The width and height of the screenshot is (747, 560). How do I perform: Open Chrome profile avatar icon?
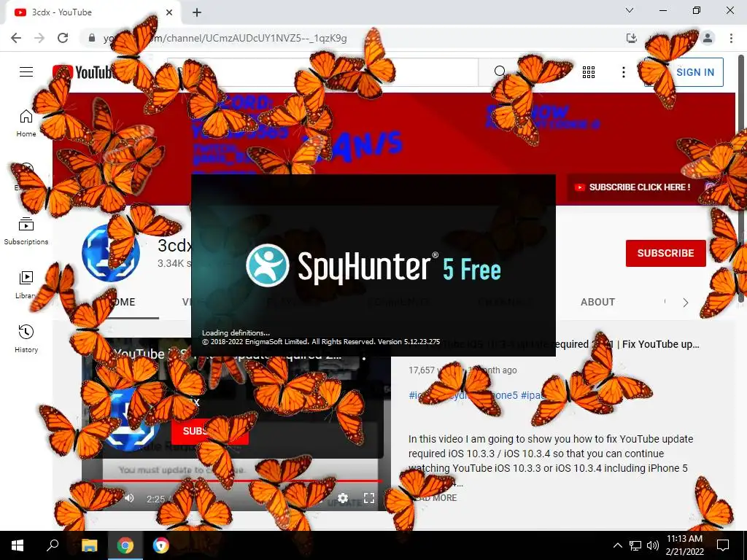point(708,38)
